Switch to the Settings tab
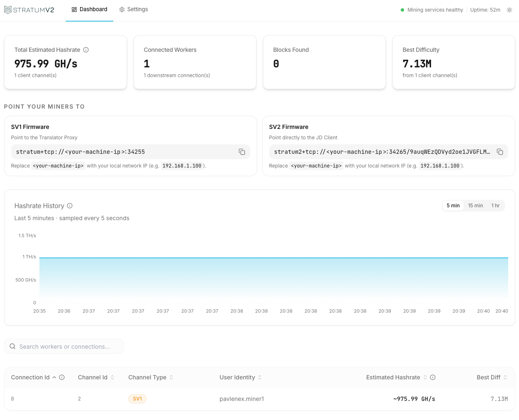Screen dimensions: 519x420 [x=133, y=9]
